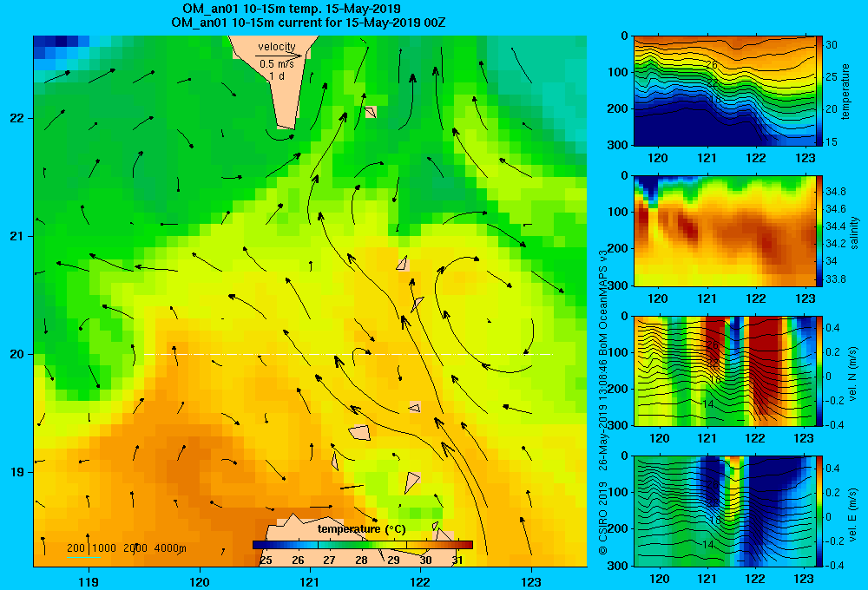Viewport: 868px width, 590px height.
Task: Click the 'BoM OceanMAPS v3' vertical text
Action: (603, 299)
